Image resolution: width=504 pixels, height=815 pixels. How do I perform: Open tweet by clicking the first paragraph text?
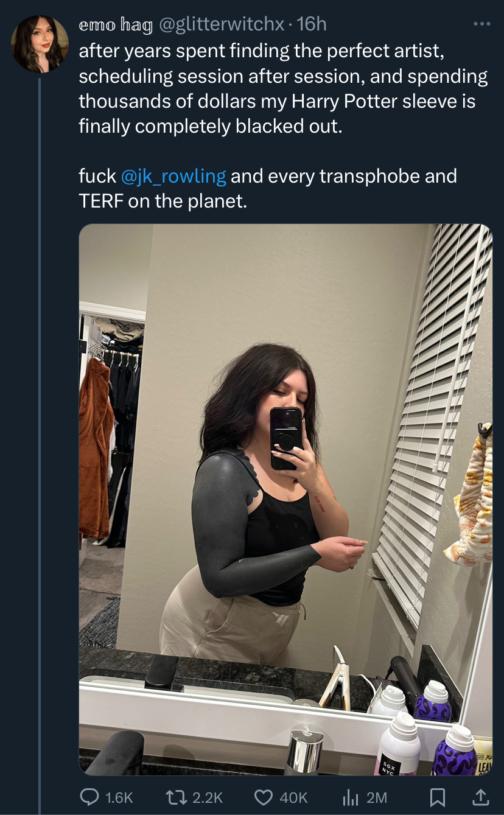point(284,89)
